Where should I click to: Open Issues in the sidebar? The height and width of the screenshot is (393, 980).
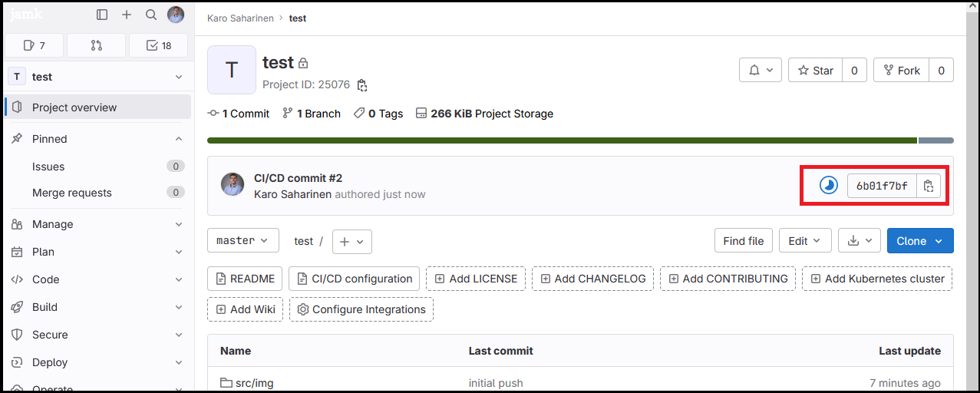click(x=48, y=167)
